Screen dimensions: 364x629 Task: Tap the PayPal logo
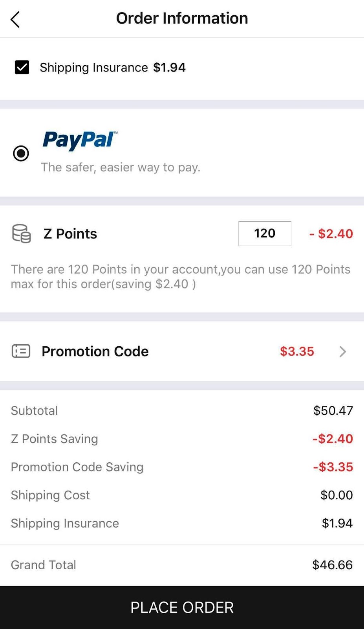click(80, 141)
